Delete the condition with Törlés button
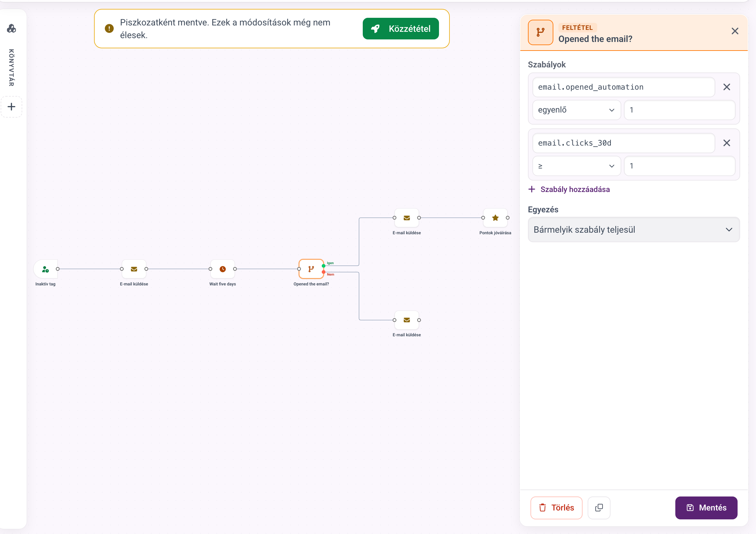The width and height of the screenshot is (756, 534). pyautogui.click(x=556, y=508)
